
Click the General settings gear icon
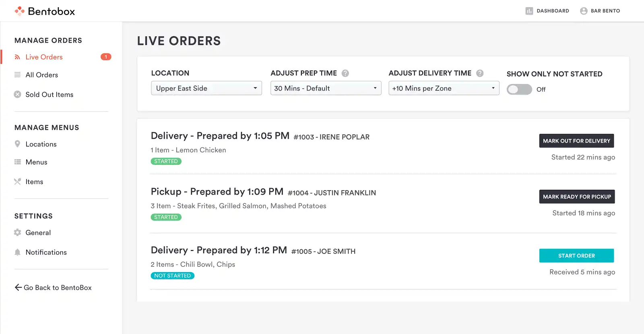(18, 232)
